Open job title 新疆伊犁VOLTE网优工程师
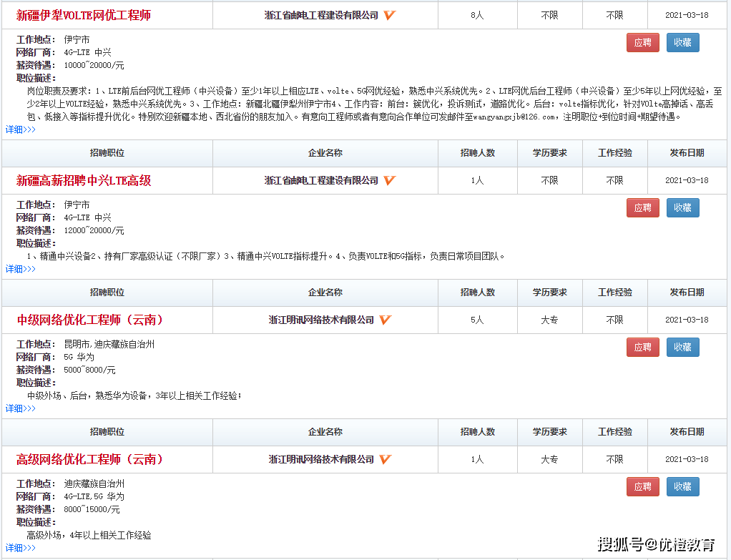 [84, 16]
